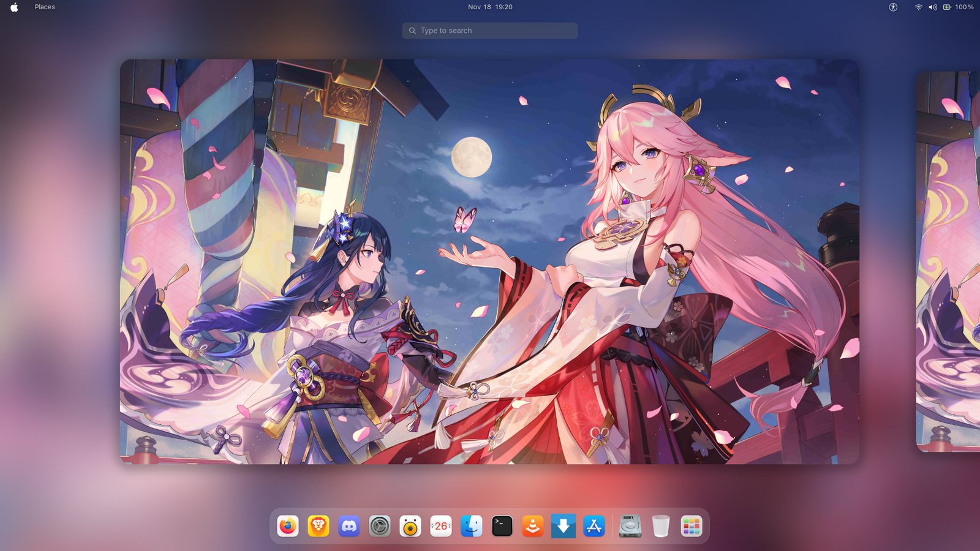The height and width of the screenshot is (551, 980).
Task: Open the Trash in the dock
Action: (661, 526)
